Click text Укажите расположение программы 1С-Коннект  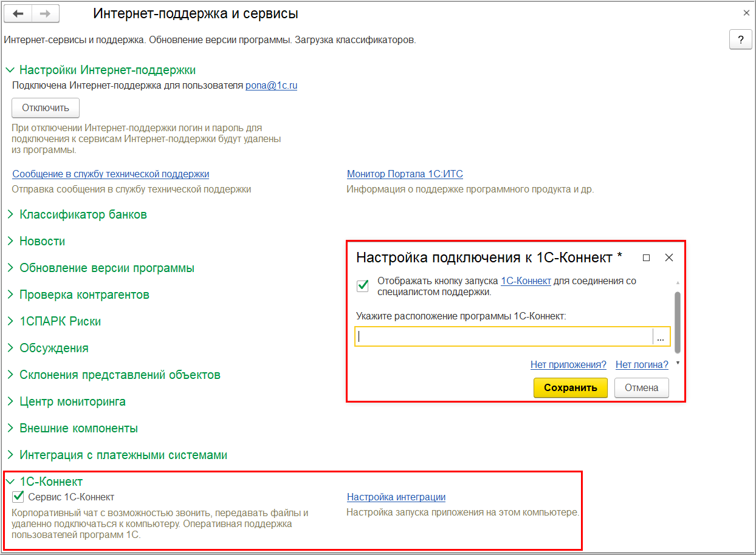click(461, 316)
